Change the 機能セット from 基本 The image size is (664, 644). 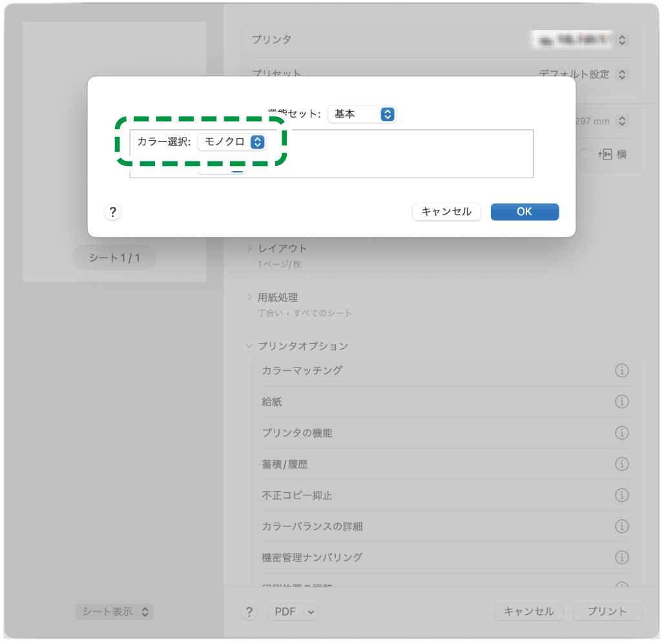click(x=362, y=114)
